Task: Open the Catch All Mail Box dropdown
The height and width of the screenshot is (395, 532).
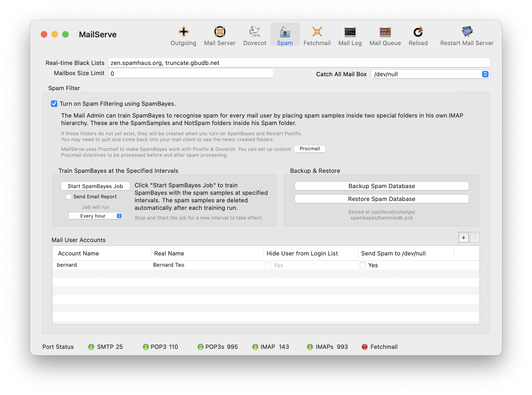Action: (430, 74)
